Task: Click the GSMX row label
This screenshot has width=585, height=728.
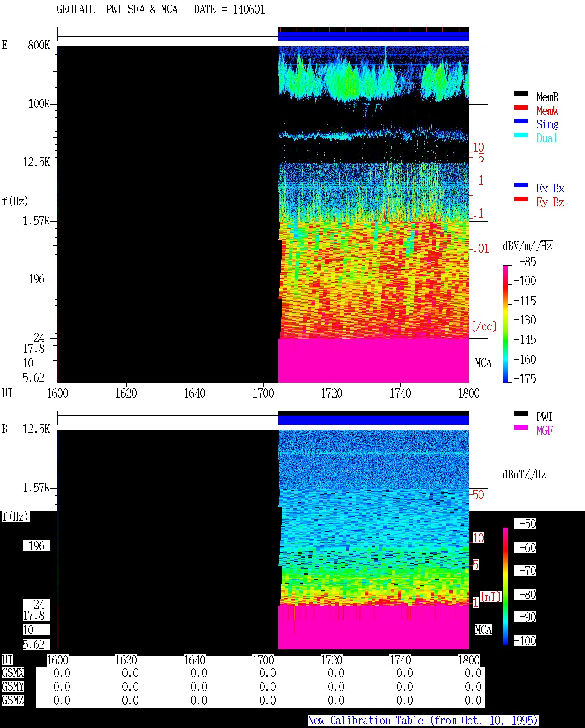Action: point(13,673)
